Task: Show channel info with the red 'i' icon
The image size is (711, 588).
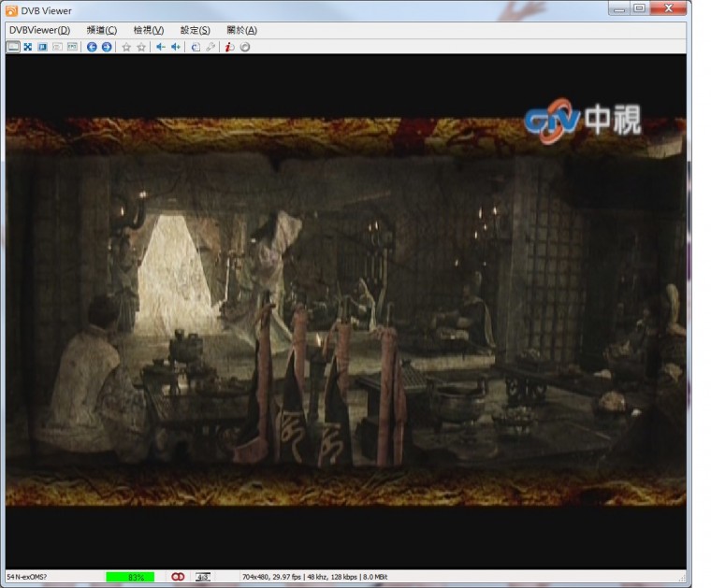Action: click(x=229, y=47)
